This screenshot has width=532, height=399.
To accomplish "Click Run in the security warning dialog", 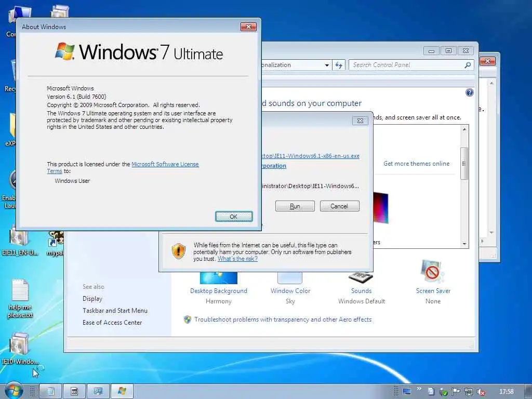I will [x=295, y=206].
